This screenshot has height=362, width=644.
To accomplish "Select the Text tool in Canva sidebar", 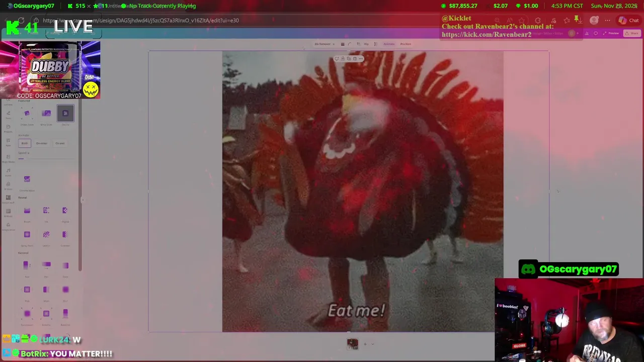I will pyautogui.click(x=8, y=115).
